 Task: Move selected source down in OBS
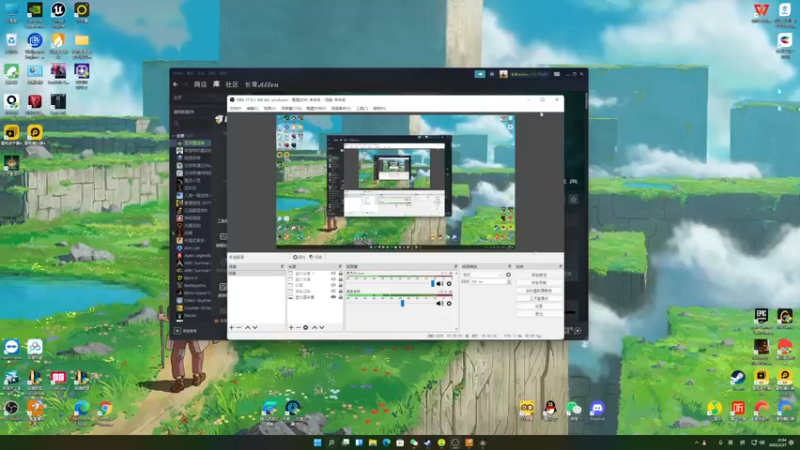322,328
